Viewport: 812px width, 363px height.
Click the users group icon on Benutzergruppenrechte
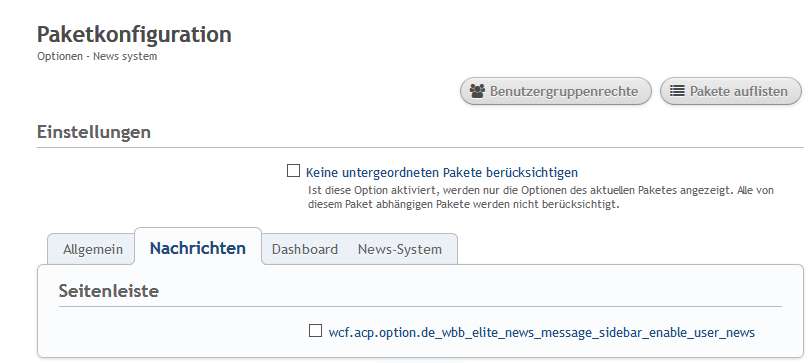pyautogui.click(x=477, y=91)
